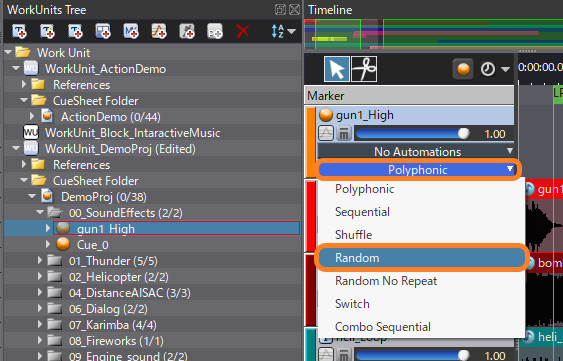Image resolution: width=563 pixels, height=361 pixels.
Task: Choose Switch from the dropdown list
Action: tap(421, 304)
